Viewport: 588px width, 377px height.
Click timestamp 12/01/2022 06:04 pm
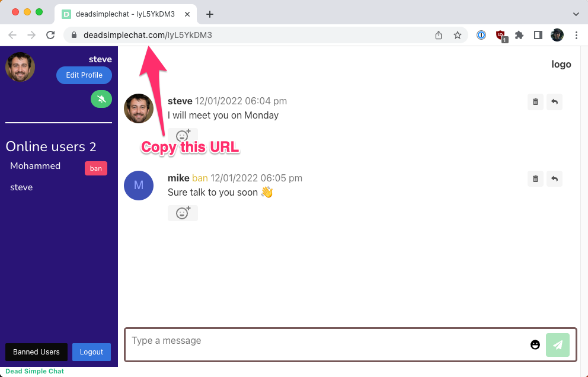click(241, 101)
